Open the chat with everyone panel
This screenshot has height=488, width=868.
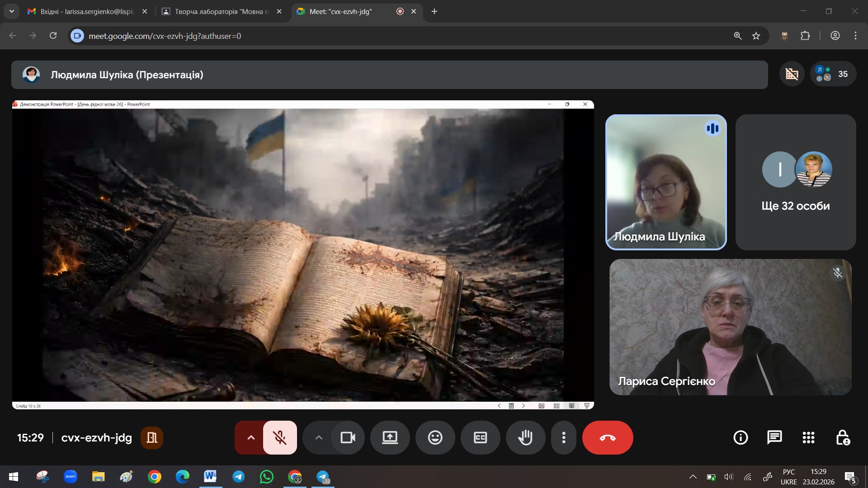tap(774, 437)
